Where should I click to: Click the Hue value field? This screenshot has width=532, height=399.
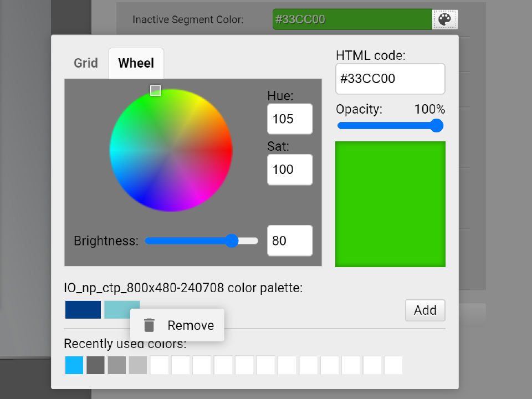click(x=289, y=119)
